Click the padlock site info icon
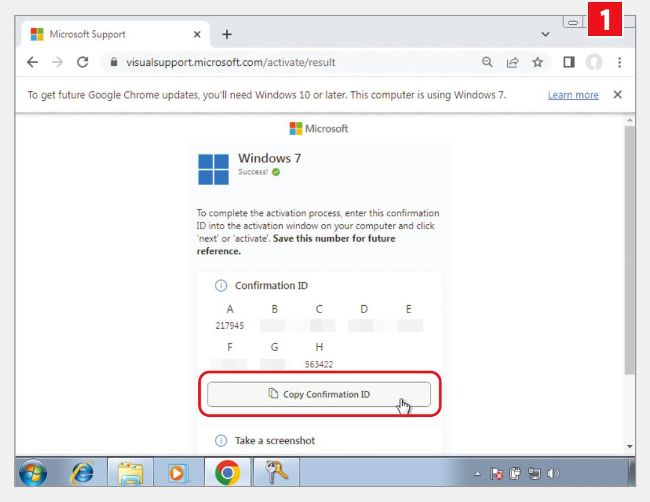 [x=114, y=62]
